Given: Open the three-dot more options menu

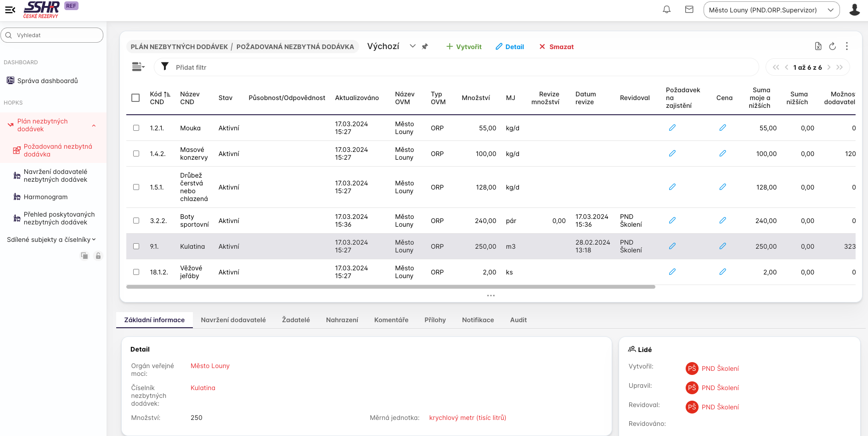Looking at the screenshot, I should [847, 46].
